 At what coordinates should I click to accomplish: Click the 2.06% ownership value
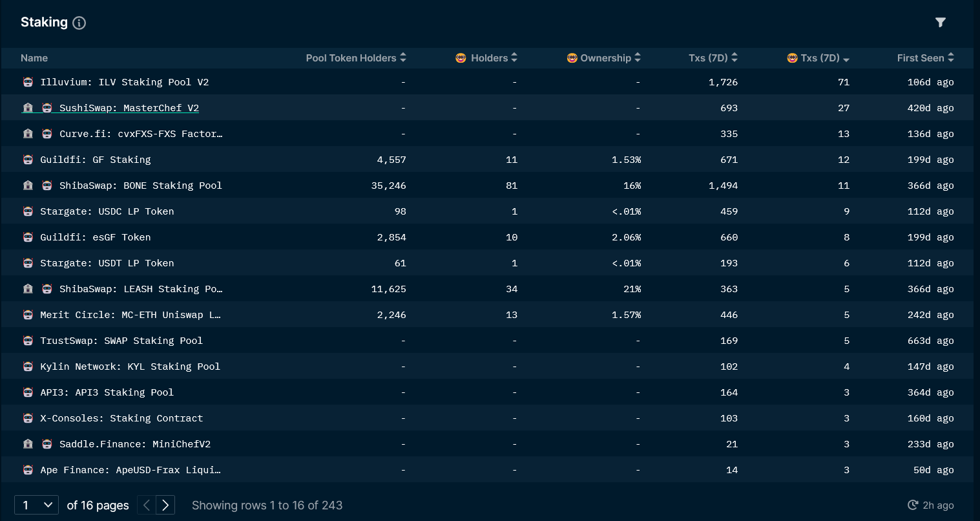pyautogui.click(x=627, y=237)
